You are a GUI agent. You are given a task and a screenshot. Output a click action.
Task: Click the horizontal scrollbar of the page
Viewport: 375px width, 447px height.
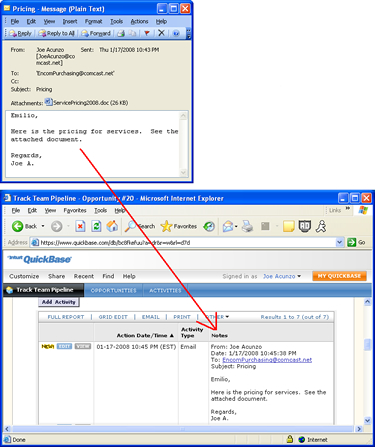click(183, 429)
